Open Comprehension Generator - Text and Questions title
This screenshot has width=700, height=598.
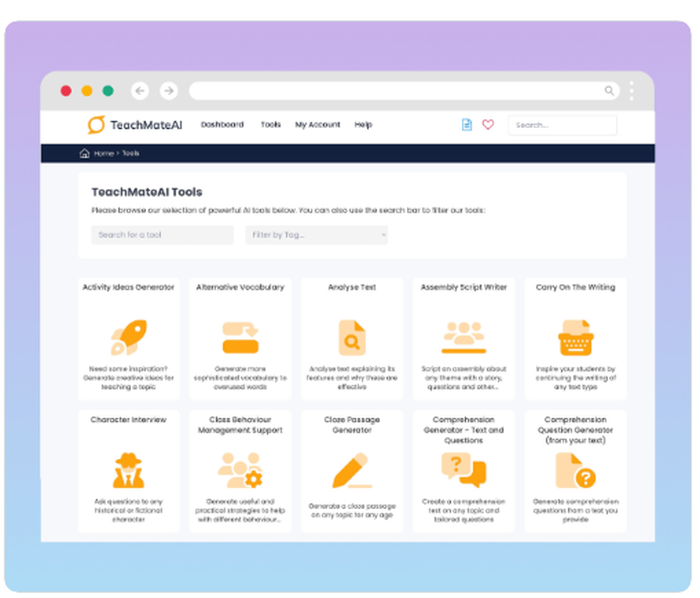pos(464,430)
